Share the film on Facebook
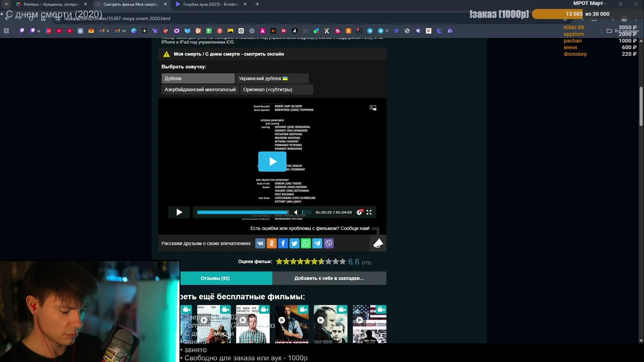 (283, 243)
